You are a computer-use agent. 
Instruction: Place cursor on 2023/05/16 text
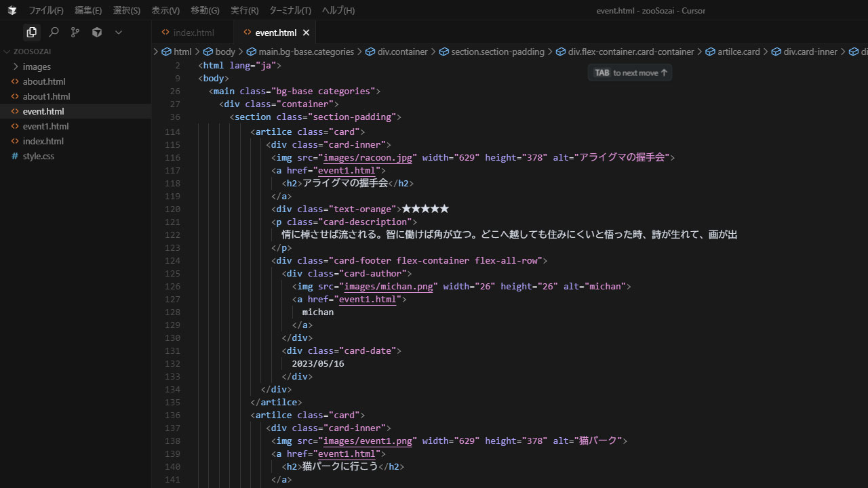coord(318,363)
